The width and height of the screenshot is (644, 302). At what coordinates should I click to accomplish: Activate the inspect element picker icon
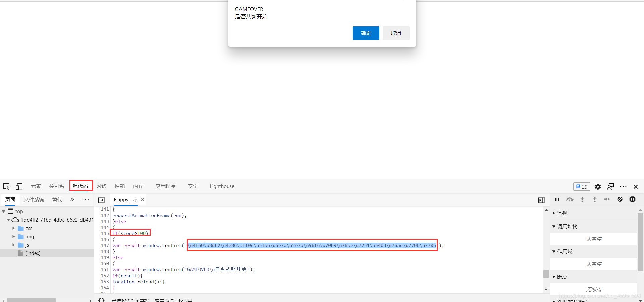coord(7,186)
